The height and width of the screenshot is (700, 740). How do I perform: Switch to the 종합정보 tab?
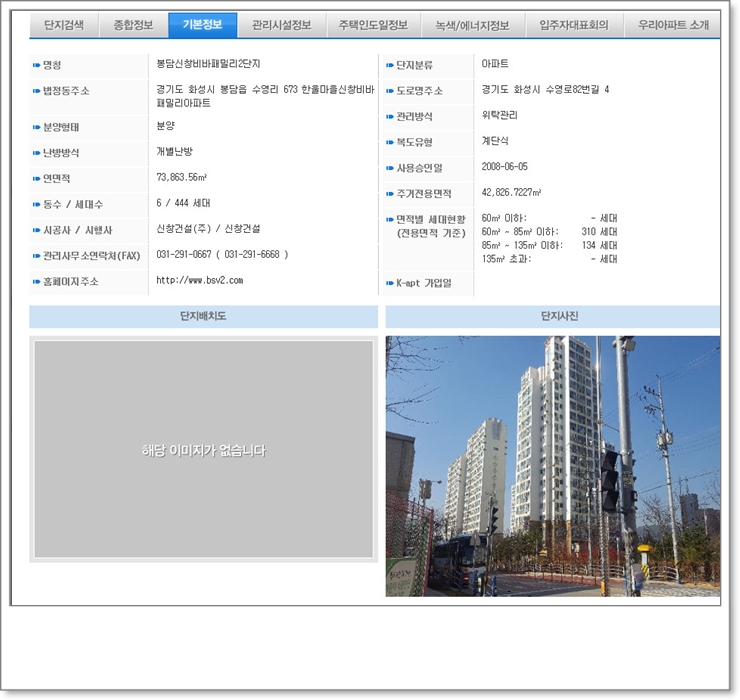pyautogui.click(x=134, y=25)
